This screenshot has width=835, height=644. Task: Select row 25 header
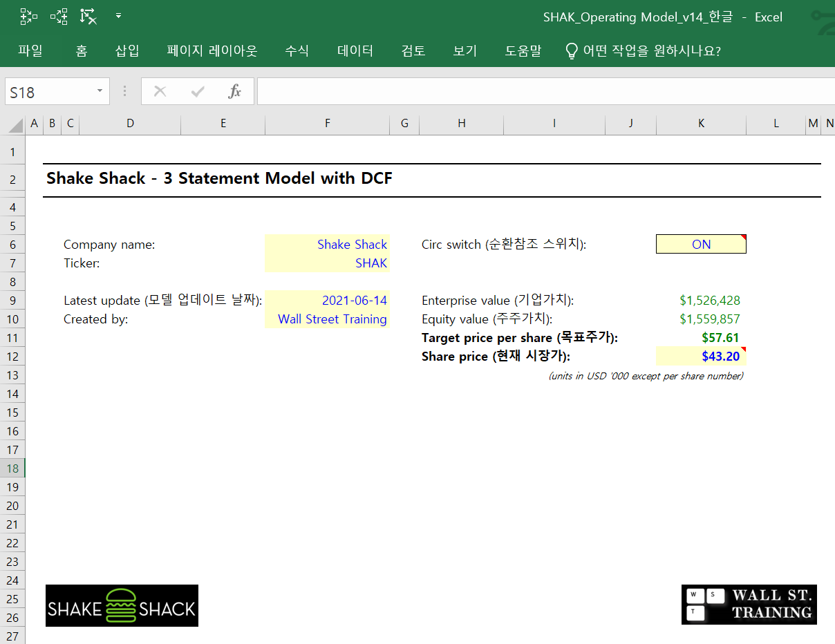[x=12, y=599]
